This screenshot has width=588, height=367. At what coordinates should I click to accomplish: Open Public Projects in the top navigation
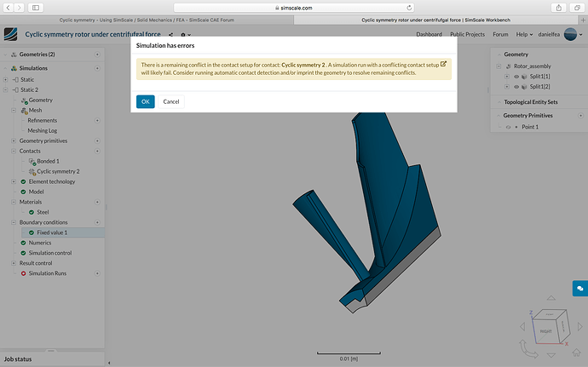467,35
